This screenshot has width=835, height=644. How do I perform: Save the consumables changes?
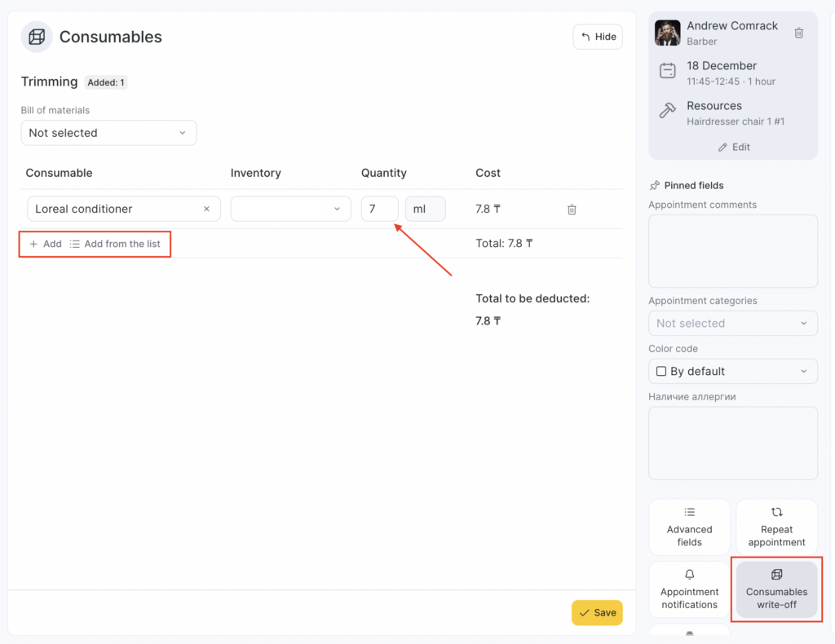tap(597, 613)
